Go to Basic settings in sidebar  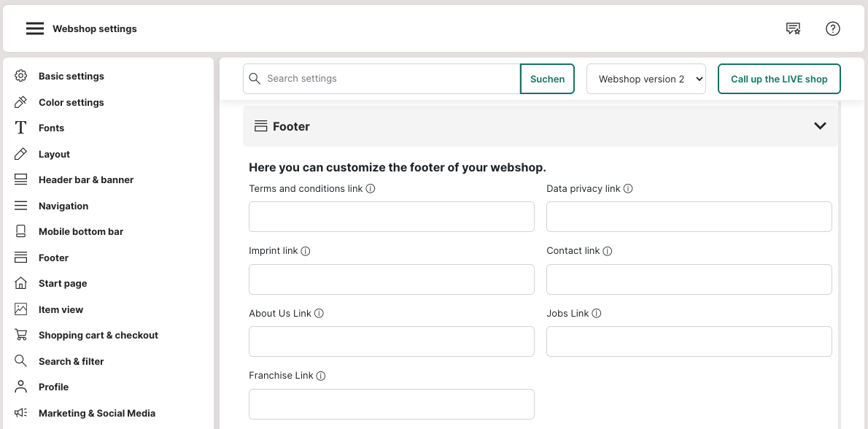[71, 77]
